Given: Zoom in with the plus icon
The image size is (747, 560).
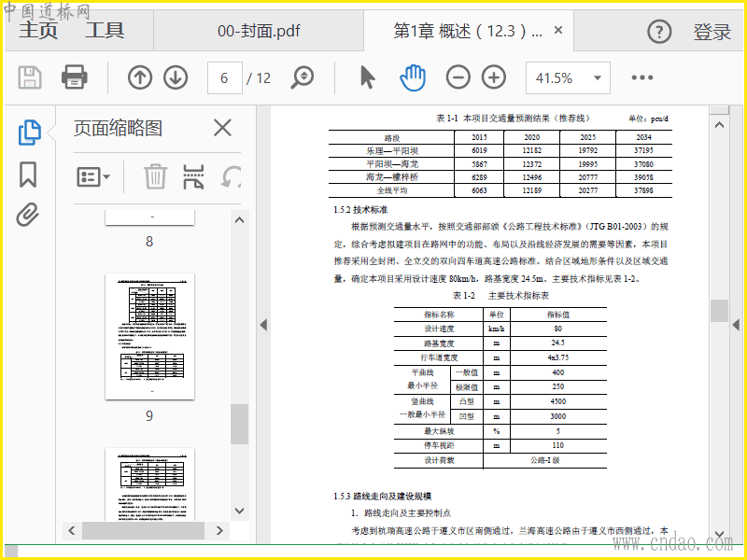Looking at the screenshot, I should (494, 77).
